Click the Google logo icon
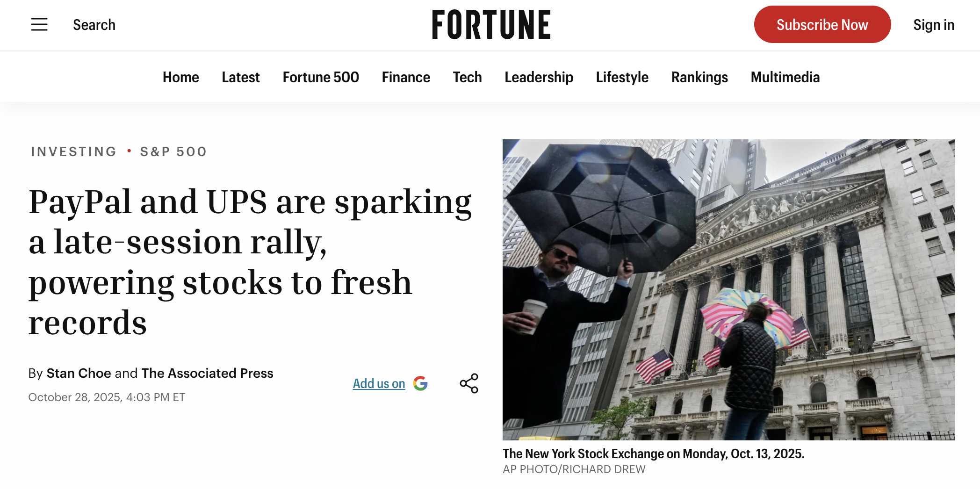 [x=420, y=383]
